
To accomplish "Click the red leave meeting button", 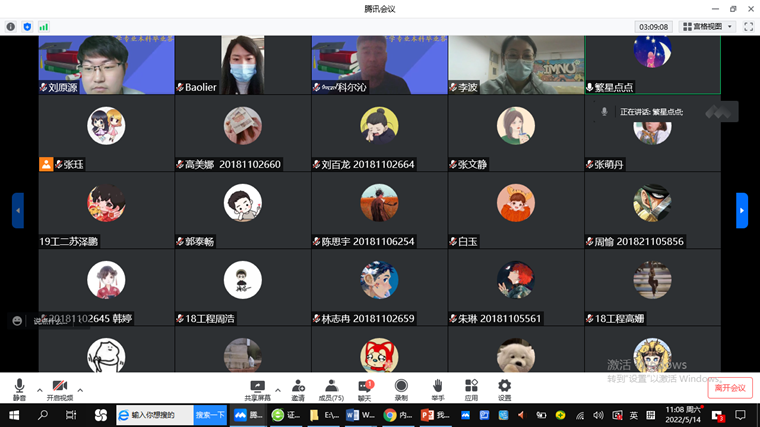I will pyautogui.click(x=730, y=387).
